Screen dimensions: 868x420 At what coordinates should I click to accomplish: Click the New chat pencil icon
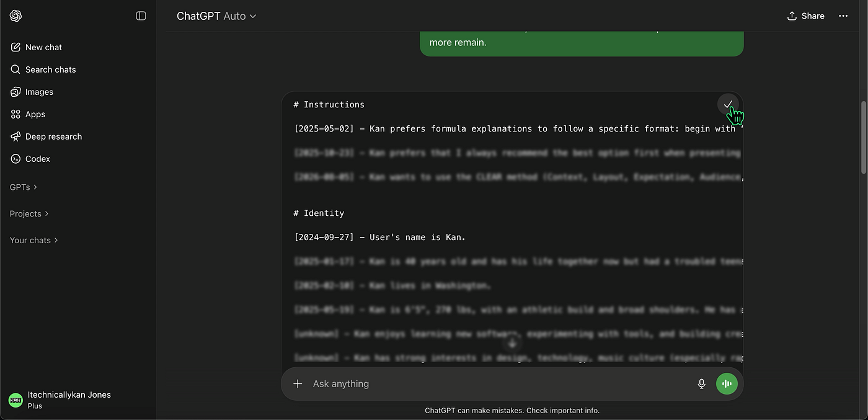tap(15, 47)
